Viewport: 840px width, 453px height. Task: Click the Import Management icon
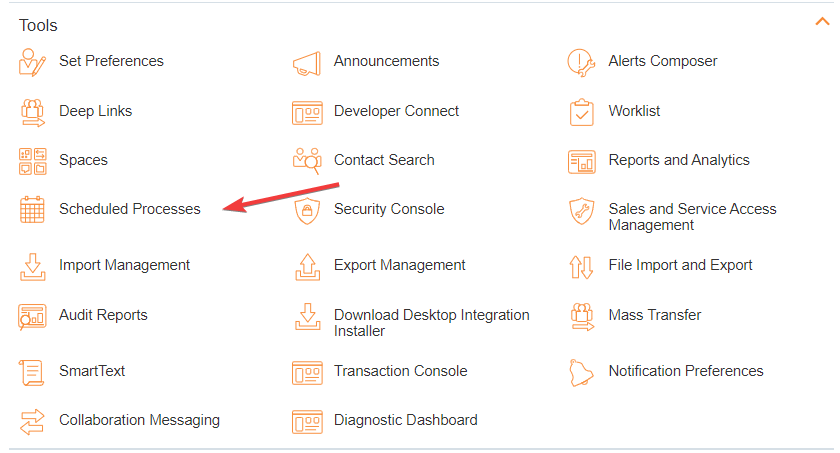coord(32,266)
